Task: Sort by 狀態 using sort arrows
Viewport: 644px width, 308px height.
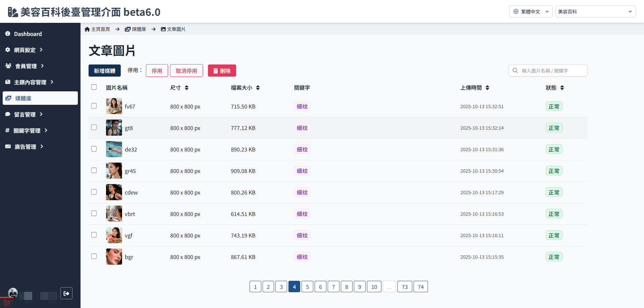Action: pos(562,88)
